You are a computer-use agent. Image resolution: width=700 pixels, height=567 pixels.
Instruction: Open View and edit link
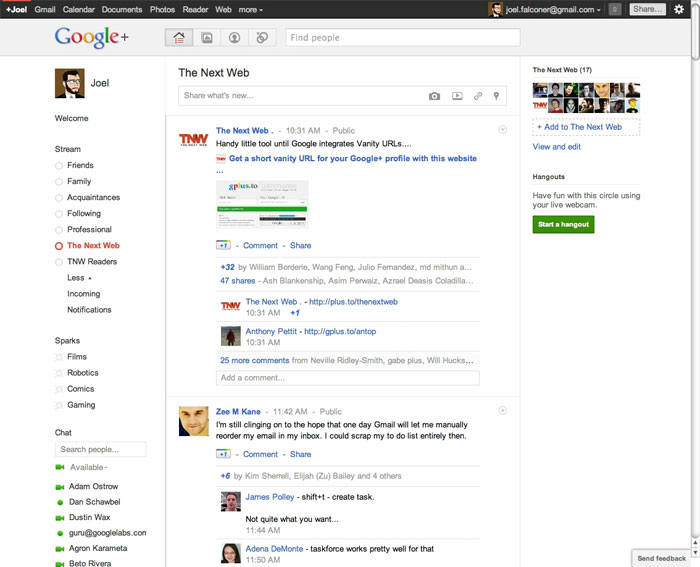pyautogui.click(x=557, y=146)
